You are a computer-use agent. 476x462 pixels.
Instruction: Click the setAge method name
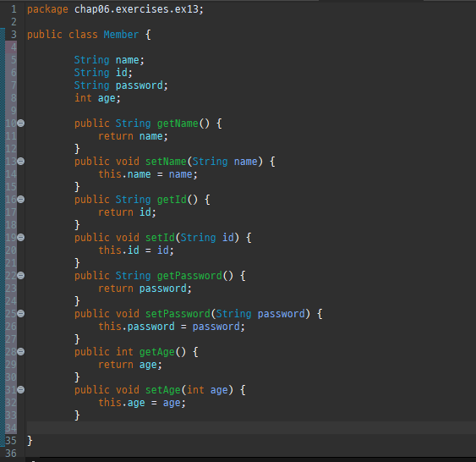click(x=163, y=390)
